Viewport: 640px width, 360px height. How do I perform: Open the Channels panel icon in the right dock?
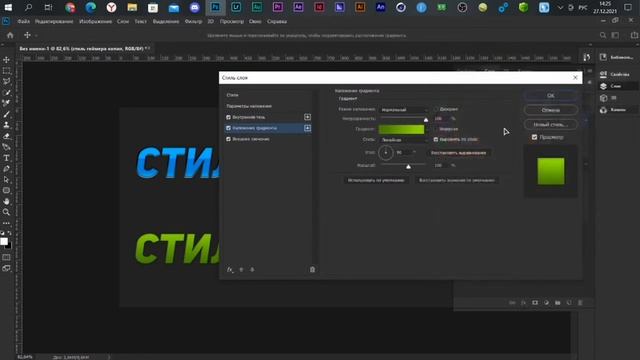[603, 110]
